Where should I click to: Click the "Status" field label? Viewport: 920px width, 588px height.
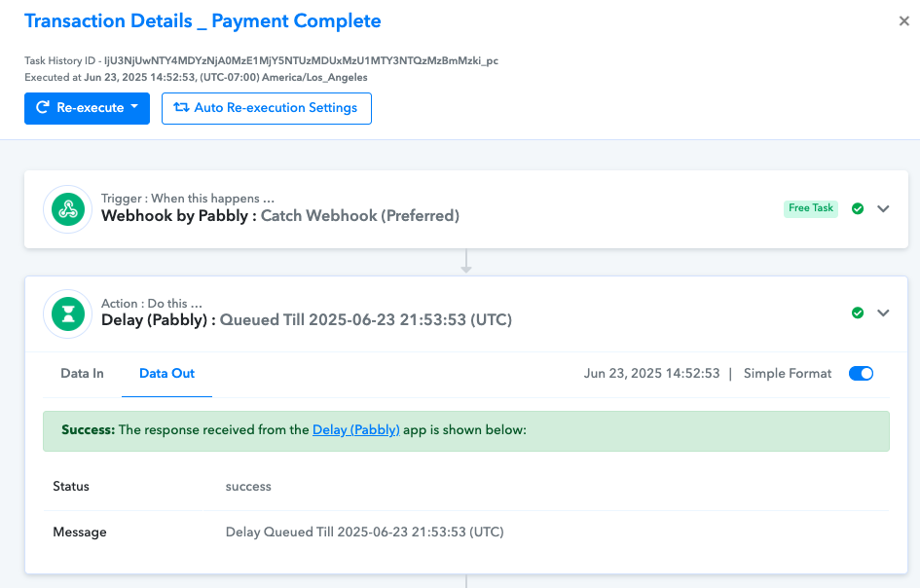click(71, 487)
